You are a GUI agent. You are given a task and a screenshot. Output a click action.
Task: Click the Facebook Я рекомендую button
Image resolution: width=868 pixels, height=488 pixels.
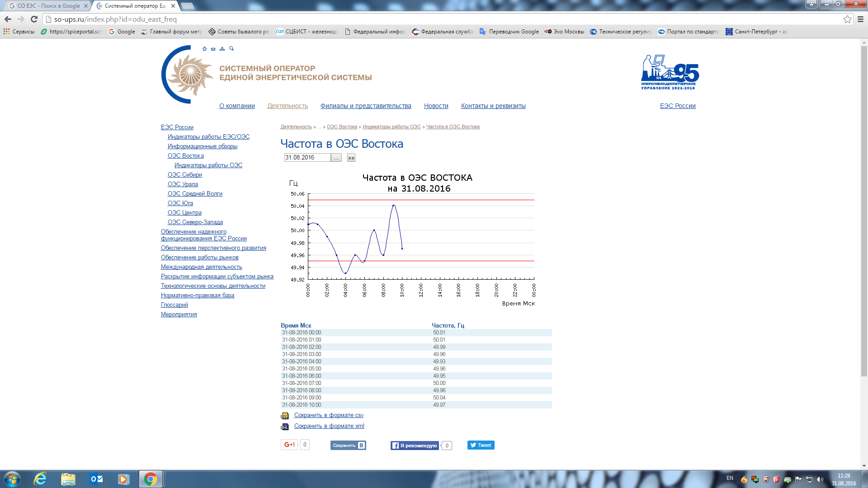click(415, 446)
